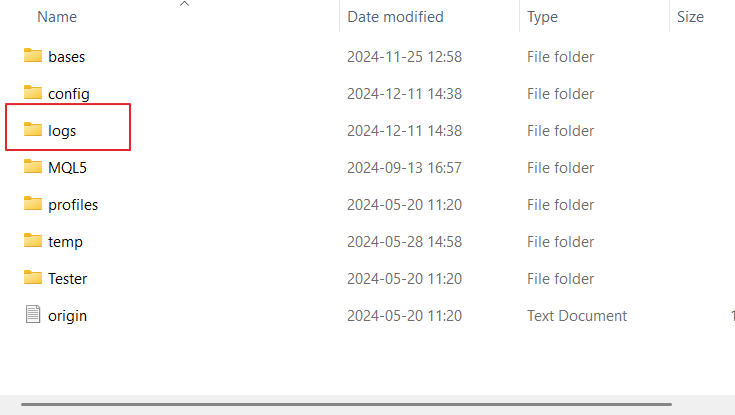The image size is (735, 415).
Task: Sort by the Type column header
Action: point(542,17)
